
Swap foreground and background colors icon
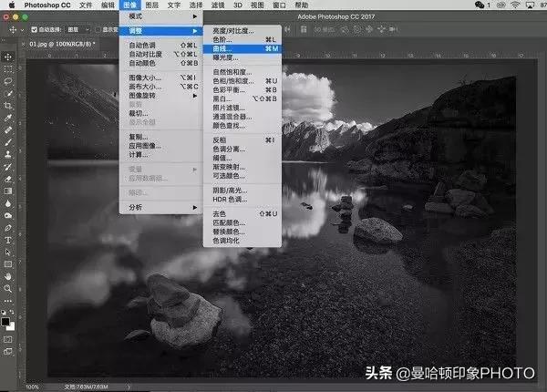pos(12,312)
